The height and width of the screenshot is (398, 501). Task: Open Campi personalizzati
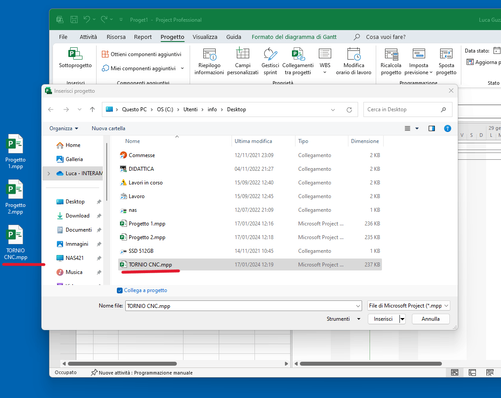point(243,61)
